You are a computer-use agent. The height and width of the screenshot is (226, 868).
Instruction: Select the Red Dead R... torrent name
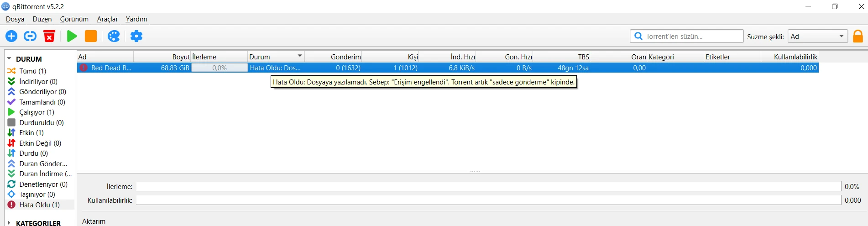(x=111, y=68)
